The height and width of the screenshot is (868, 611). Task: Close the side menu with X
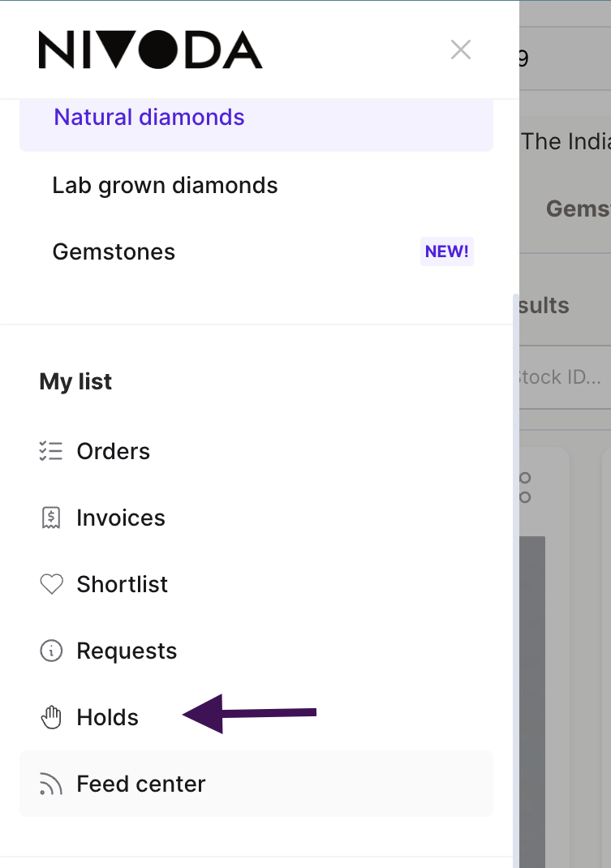461,49
